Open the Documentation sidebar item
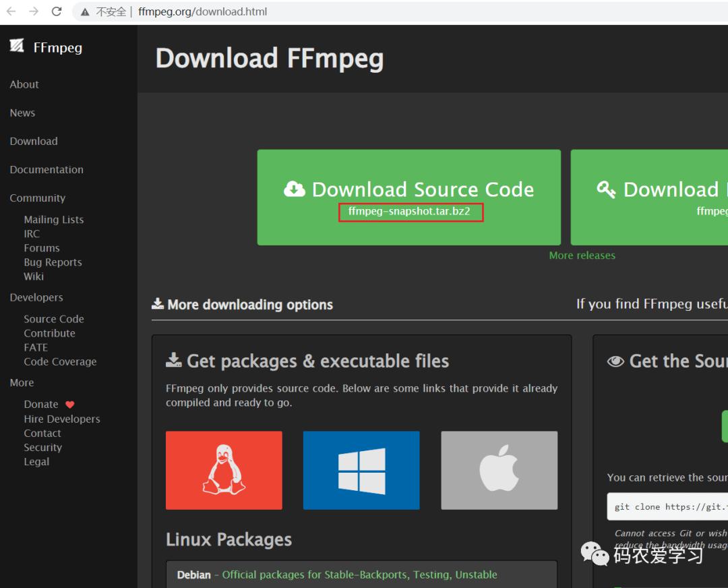 click(x=47, y=169)
